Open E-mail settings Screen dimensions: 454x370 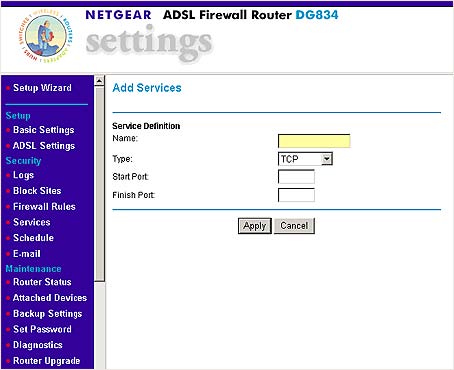point(27,254)
